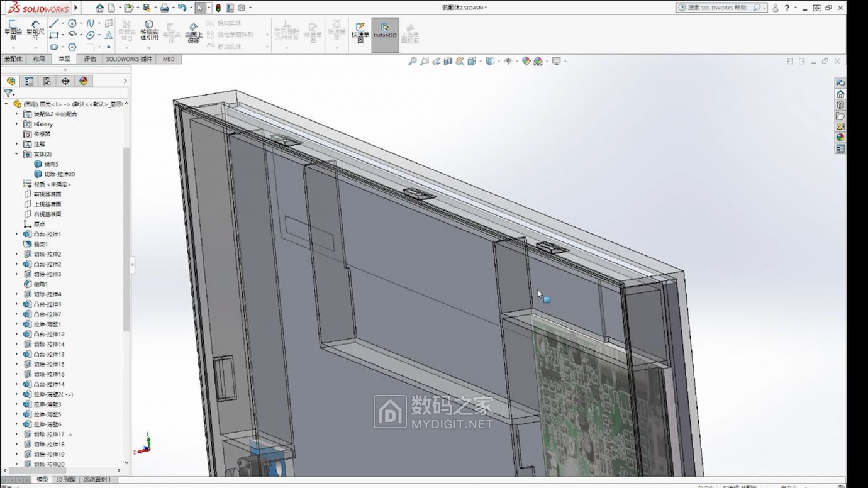This screenshot has width=868, height=488.
Task: Click the 智能尺寸 (Smart Dimension) tool
Action: click(x=35, y=30)
